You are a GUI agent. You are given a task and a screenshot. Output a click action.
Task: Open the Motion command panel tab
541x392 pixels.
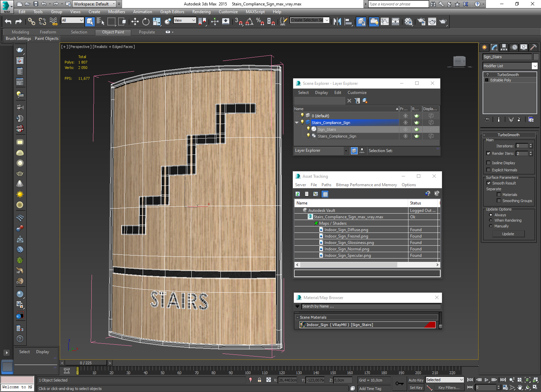(514, 47)
